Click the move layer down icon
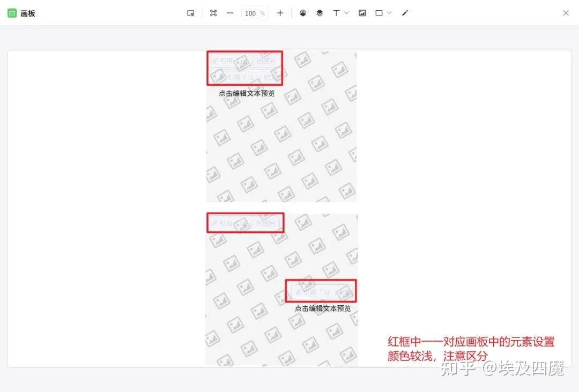 click(x=320, y=13)
